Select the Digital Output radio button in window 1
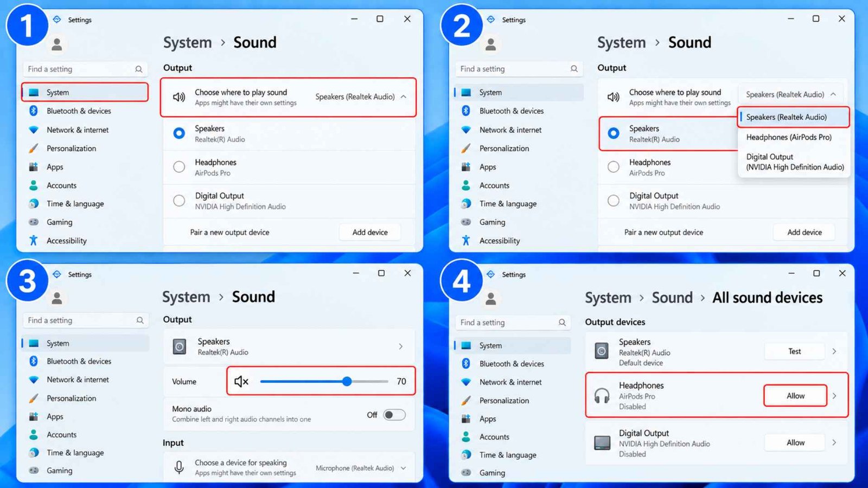The height and width of the screenshot is (488, 868). pyautogui.click(x=179, y=201)
